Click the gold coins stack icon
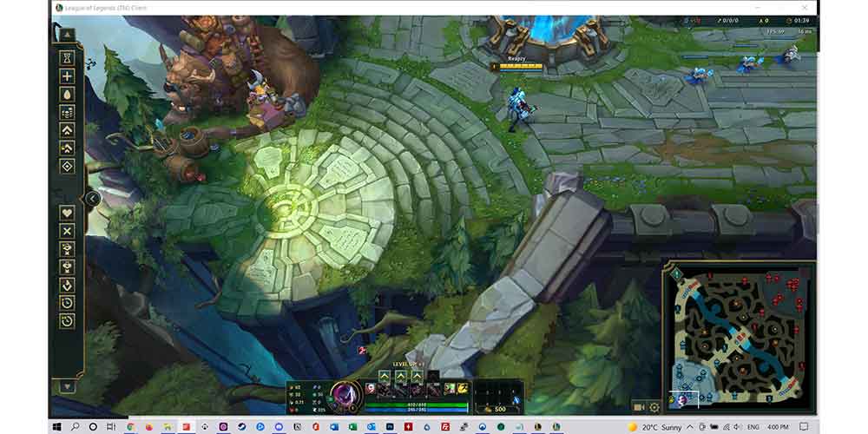 click(67, 112)
